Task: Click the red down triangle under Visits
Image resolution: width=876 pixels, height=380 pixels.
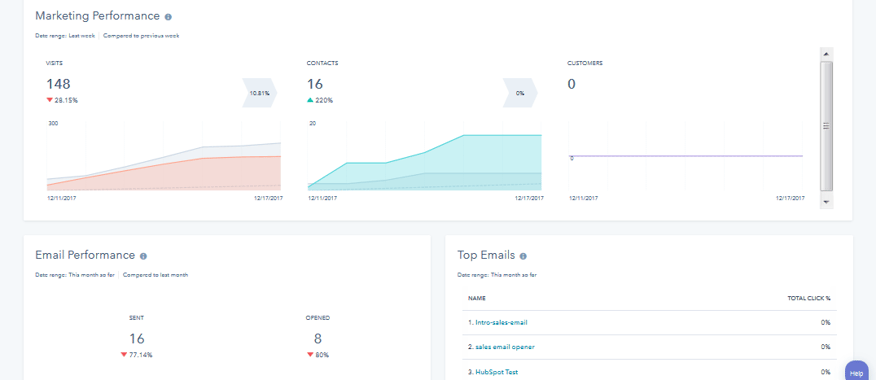Action: coord(49,101)
